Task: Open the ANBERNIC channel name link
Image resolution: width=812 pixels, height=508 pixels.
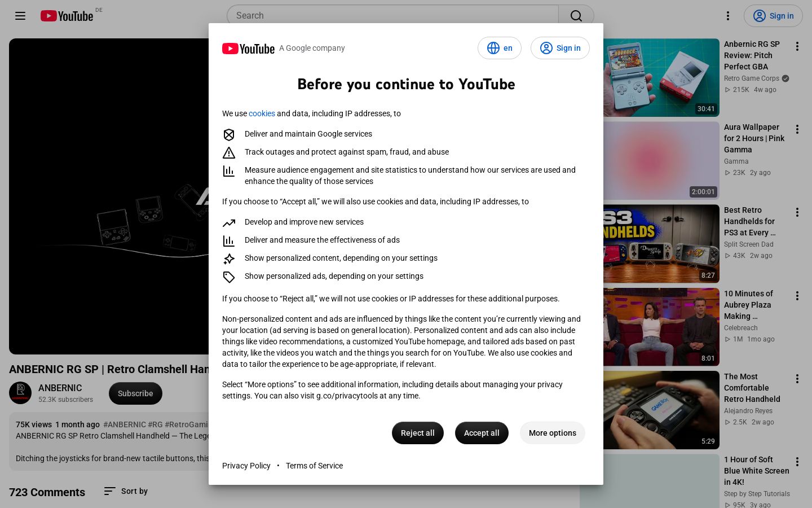Action: click(60, 388)
